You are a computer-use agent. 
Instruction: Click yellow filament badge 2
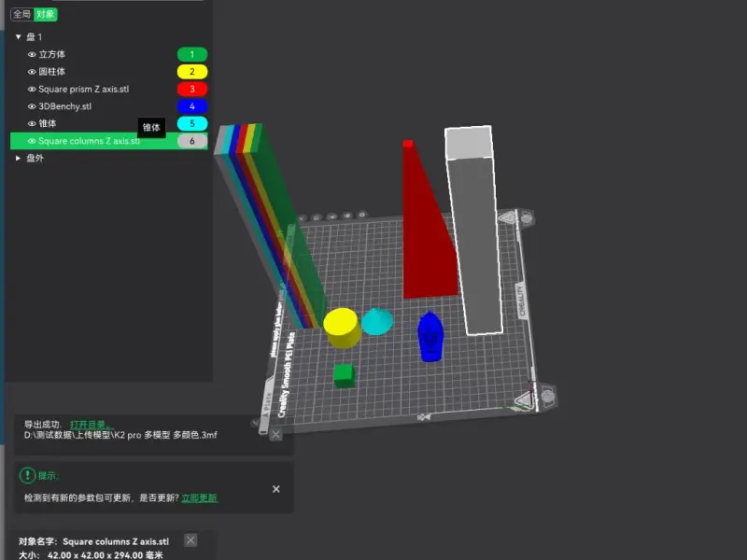192,72
